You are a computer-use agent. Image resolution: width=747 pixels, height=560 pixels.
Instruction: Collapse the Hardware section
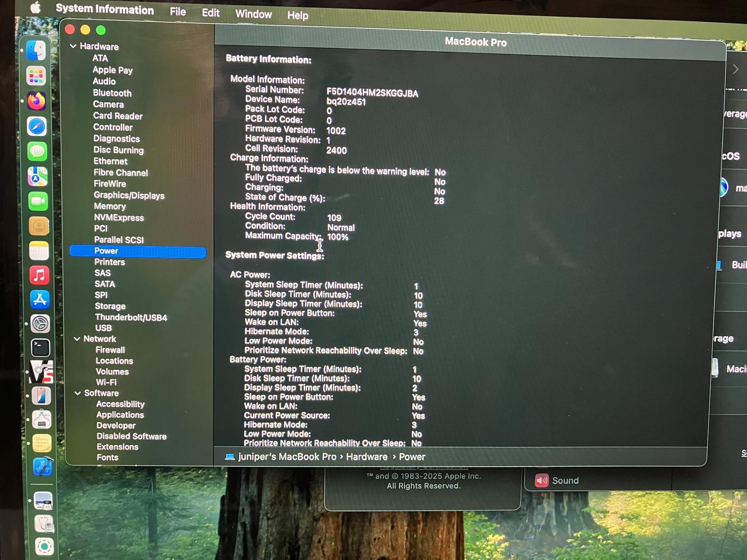[x=73, y=46]
